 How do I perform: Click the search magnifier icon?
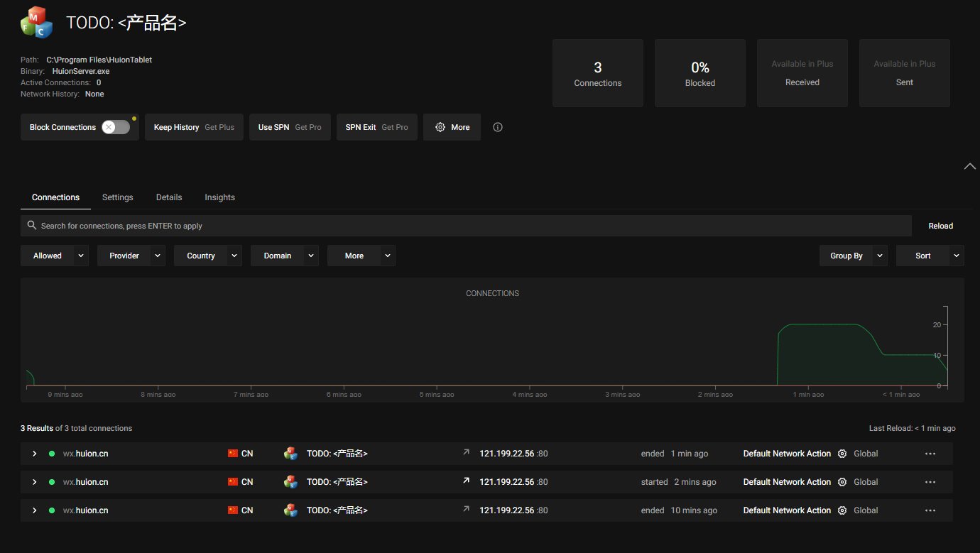[x=32, y=225]
